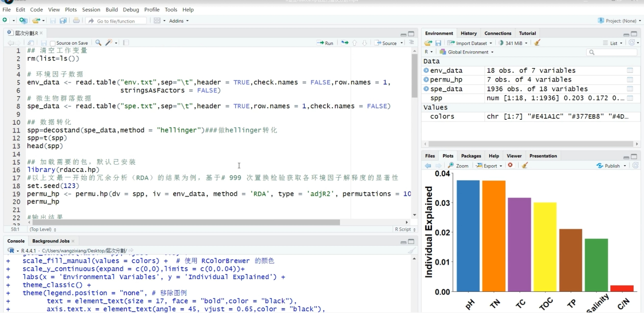This screenshot has height=313, width=644.
Task: Remove current plot with red X
Action: (510, 165)
